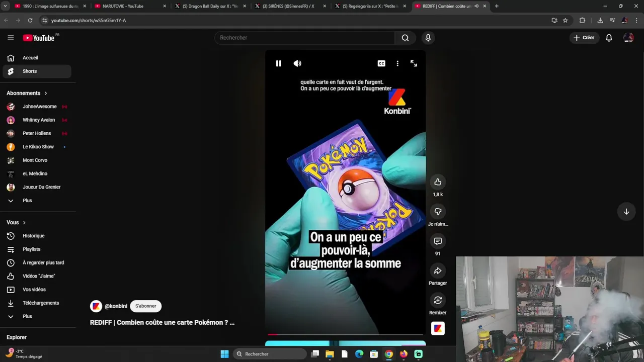Open the YouTube account avatar menu
This screenshot has height=362, width=644.
point(628,38)
